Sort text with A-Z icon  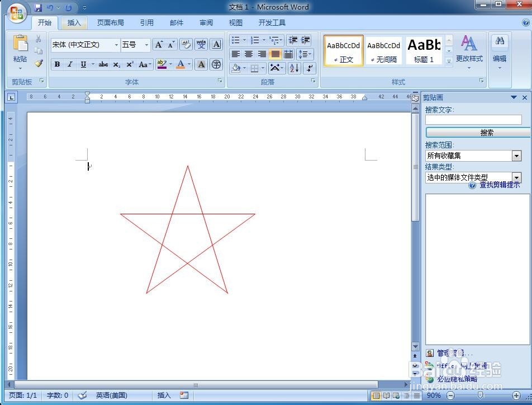pos(294,68)
